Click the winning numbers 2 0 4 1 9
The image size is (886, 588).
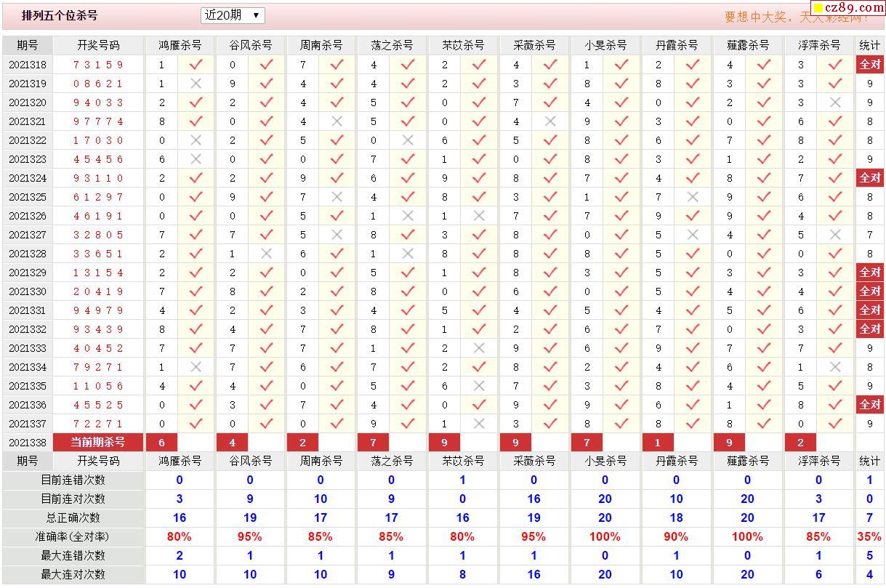pyautogui.click(x=98, y=291)
